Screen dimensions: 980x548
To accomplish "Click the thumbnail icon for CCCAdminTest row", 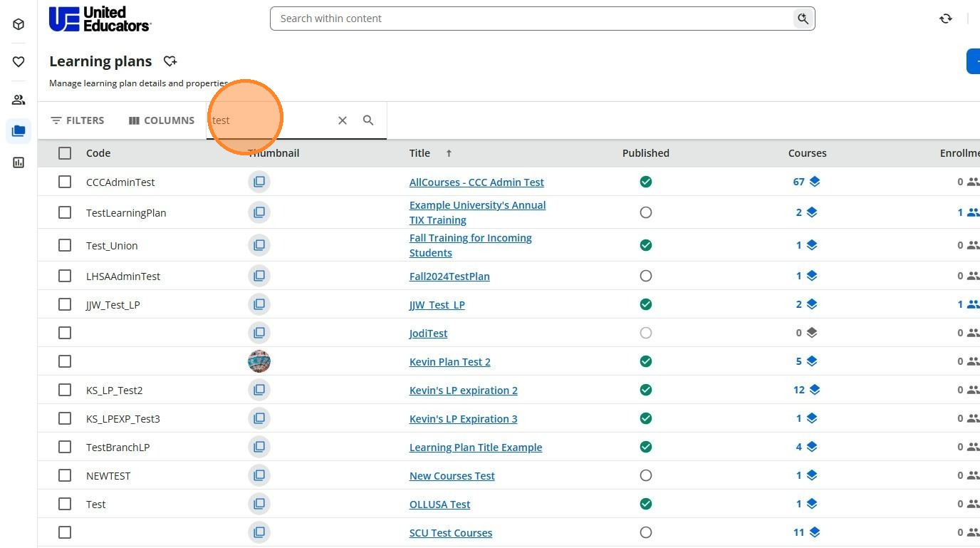I will coord(259,182).
